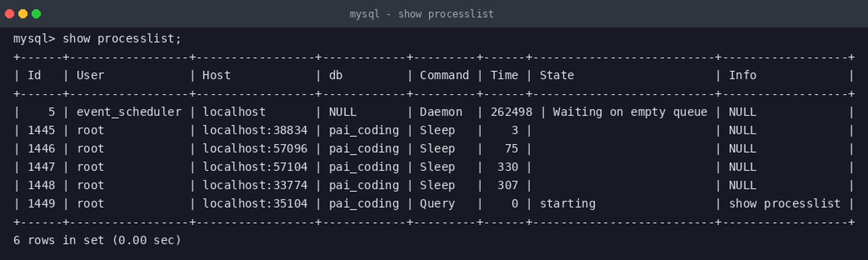The height and width of the screenshot is (260, 868).
Task: Click the time value '262498'
Action: [511, 112]
